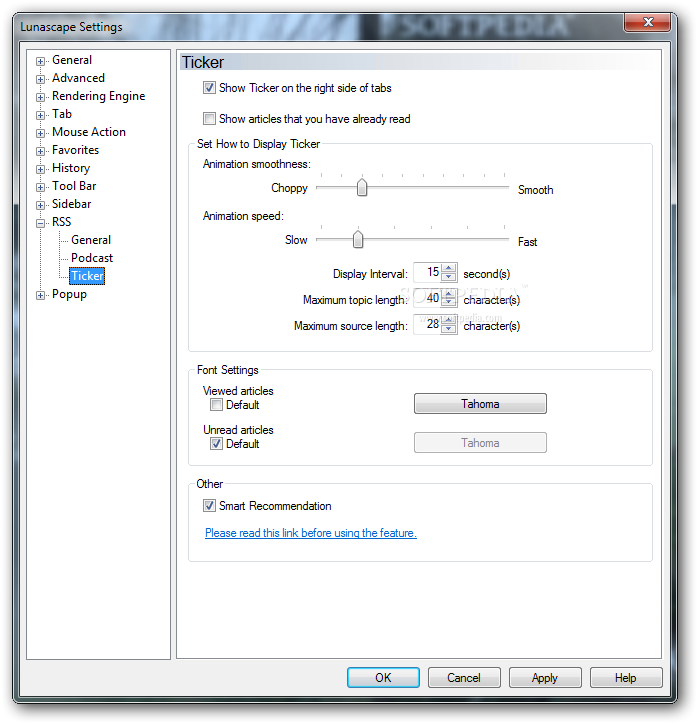Click the Animation smoothness slider thumb

tap(362, 187)
